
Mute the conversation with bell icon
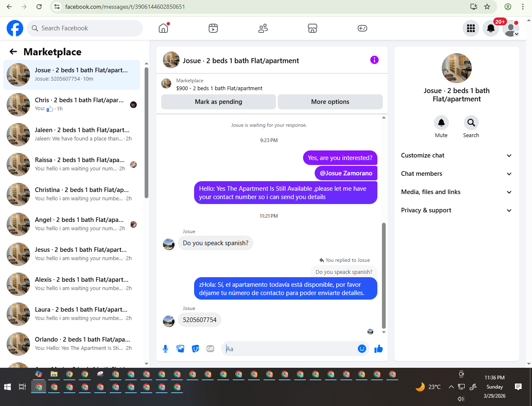pyautogui.click(x=441, y=123)
